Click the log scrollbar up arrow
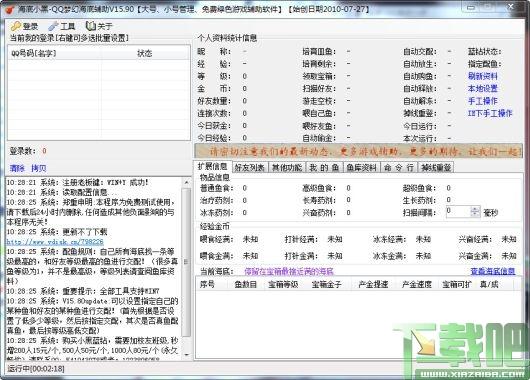Image resolution: width=530 pixels, height=380 pixels. click(x=186, y=182)
